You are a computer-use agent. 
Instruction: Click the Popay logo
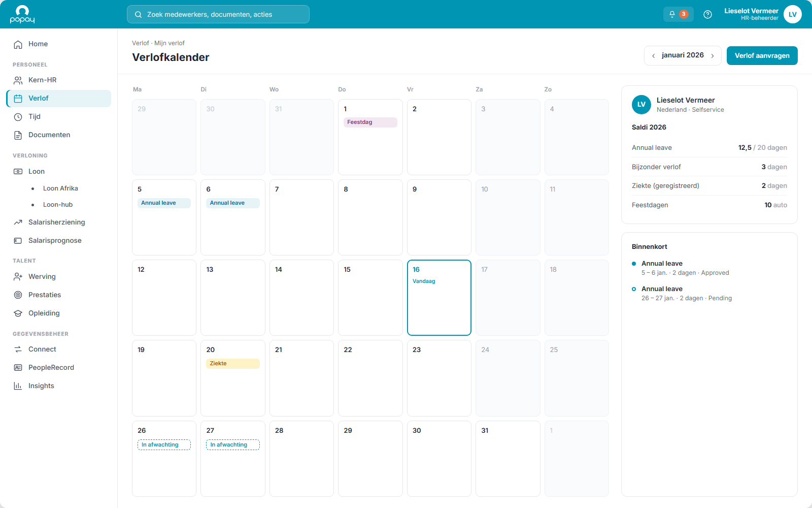tap(22, 14)
